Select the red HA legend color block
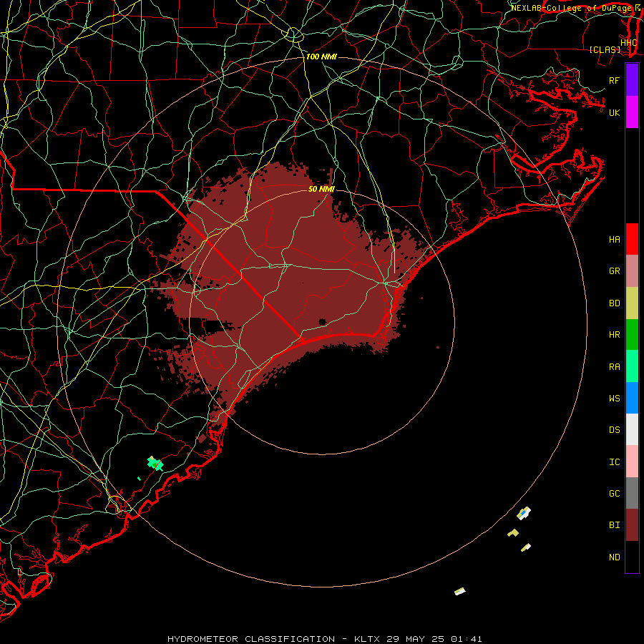 pyautogui.click(x=632, y=239)
